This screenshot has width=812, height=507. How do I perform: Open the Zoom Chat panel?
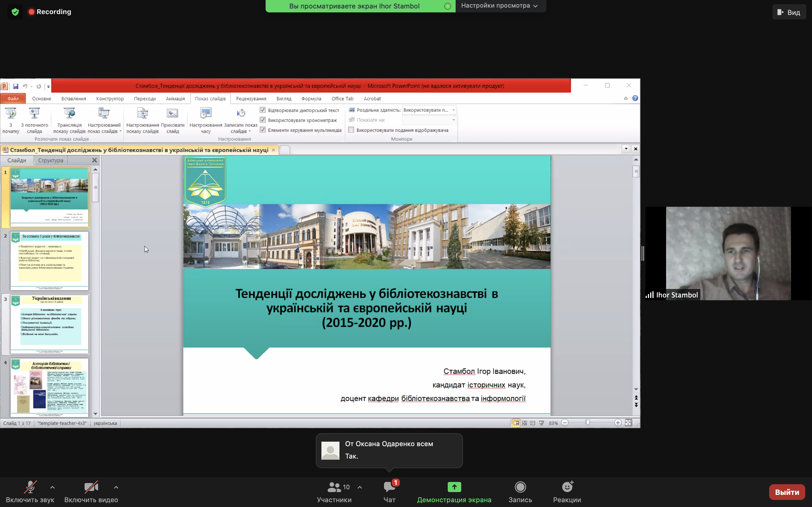389,487
